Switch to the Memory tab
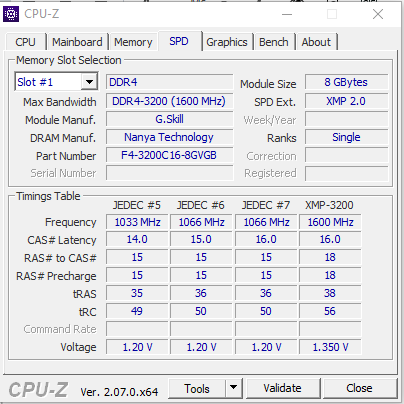The image size is (404, 404). click(133, 42)
